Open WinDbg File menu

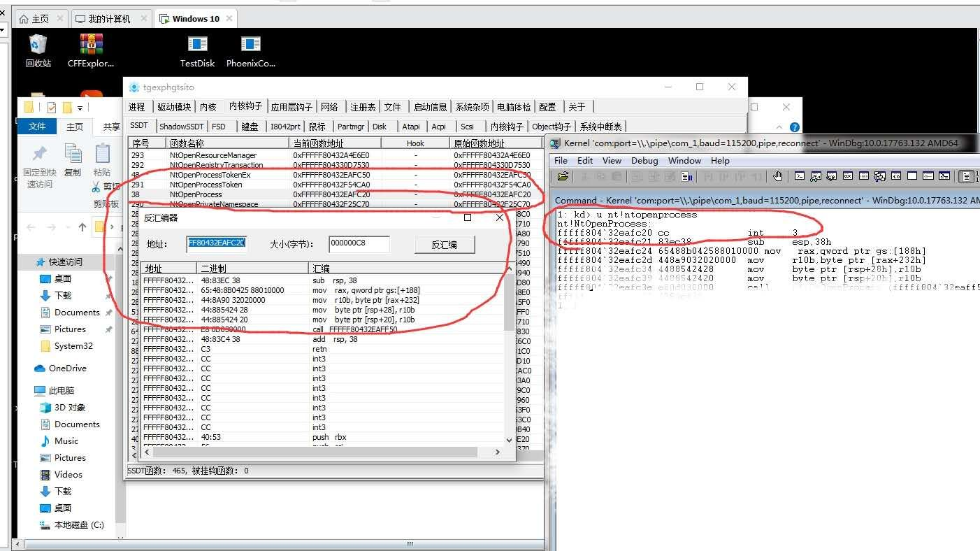[561, 160]
